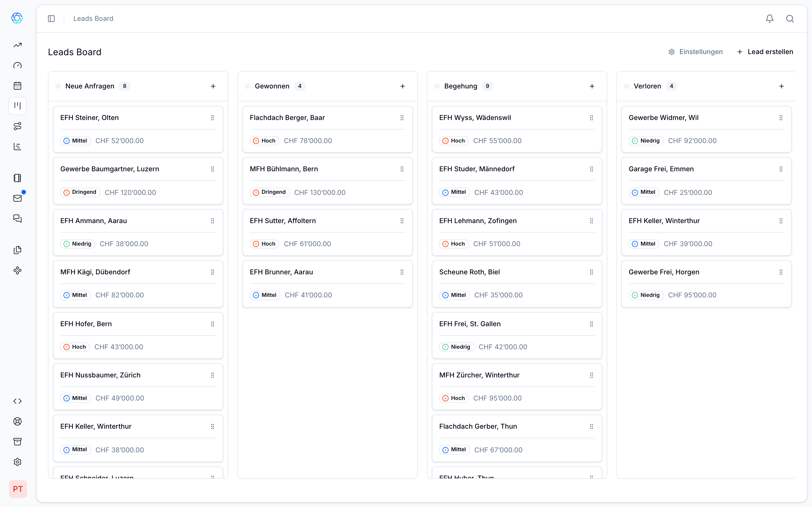Open the EFH Wyss, Wädenswil card
Viewport: 812px width, 507px height.
475,118
